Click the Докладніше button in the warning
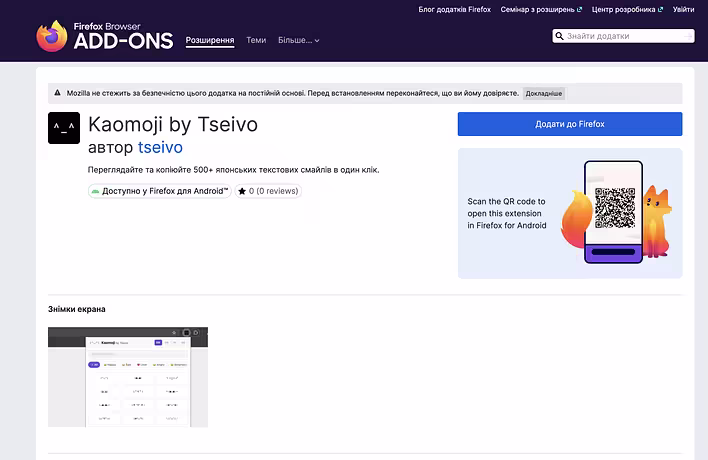The height and width of the screenshot is (460, 708). click(544, 93)
